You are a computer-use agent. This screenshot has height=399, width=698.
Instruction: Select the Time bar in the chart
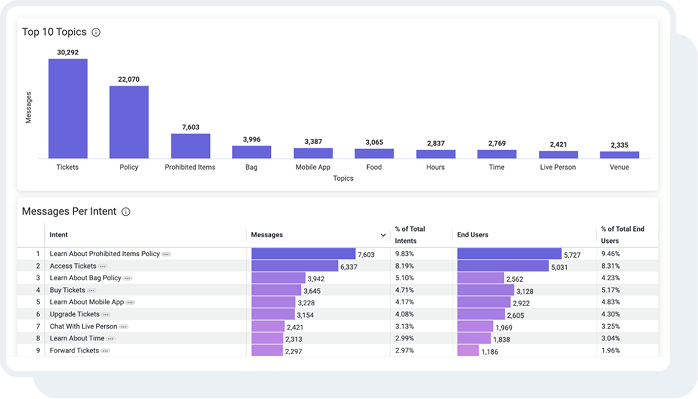point(497,154)
